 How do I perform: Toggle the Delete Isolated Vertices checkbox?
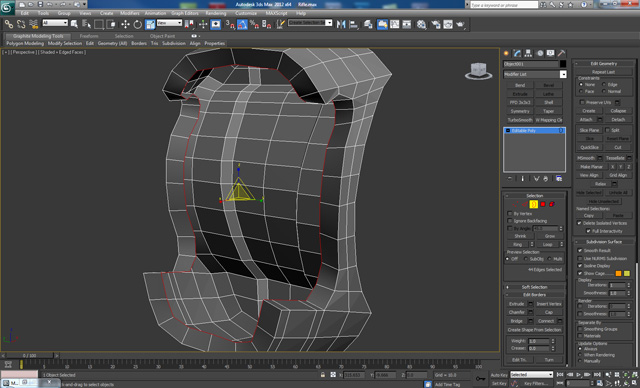point(579,223)
